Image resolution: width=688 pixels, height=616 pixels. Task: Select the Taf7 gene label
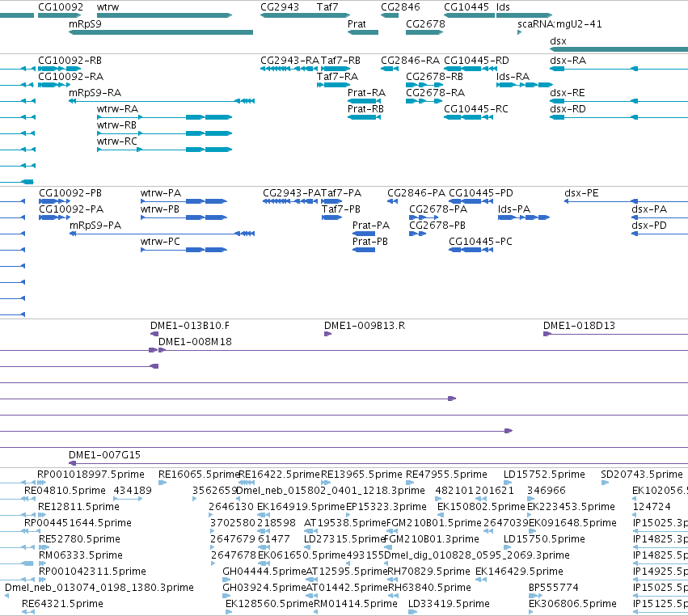[327, 7]
